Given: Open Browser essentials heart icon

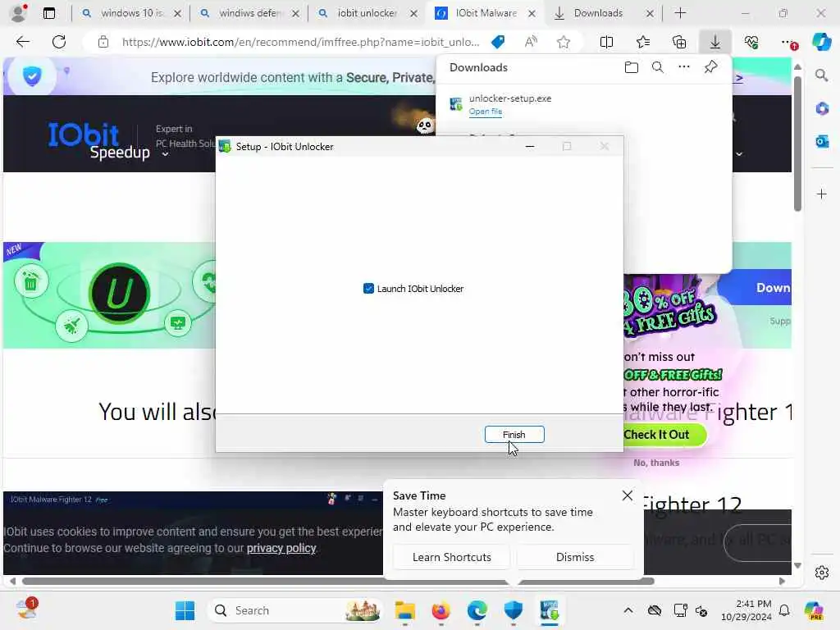Looking at the screenshot, I should click(x=751, y=42).
